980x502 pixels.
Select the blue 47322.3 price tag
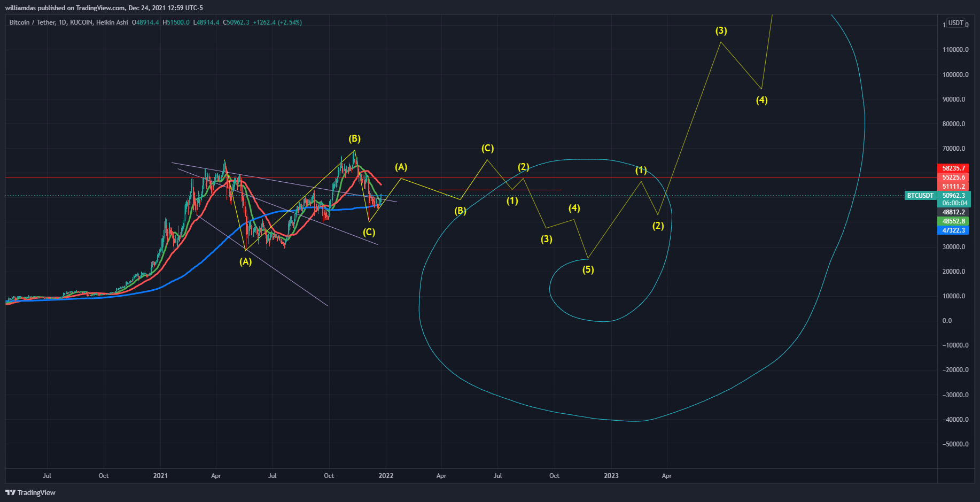[x=953, y=230]
